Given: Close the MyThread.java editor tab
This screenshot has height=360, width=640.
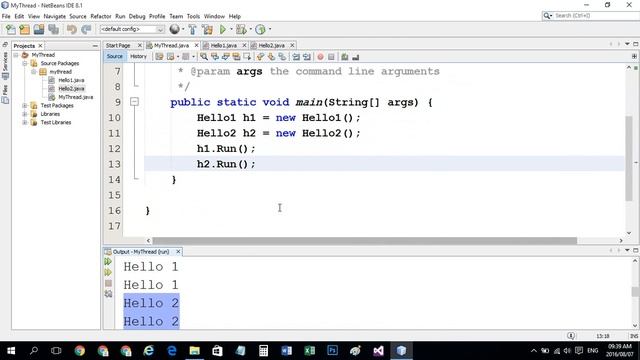Looking at the screenshot, I should click(196, 45).
